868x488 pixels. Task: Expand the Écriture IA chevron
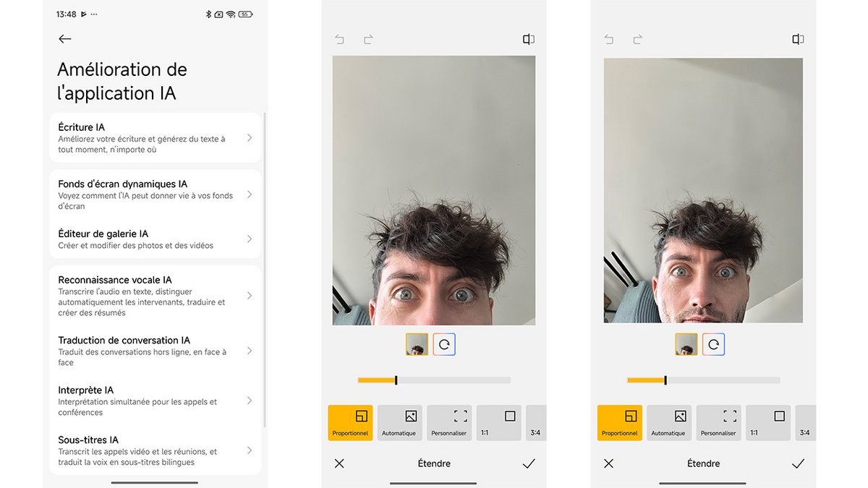250,137
